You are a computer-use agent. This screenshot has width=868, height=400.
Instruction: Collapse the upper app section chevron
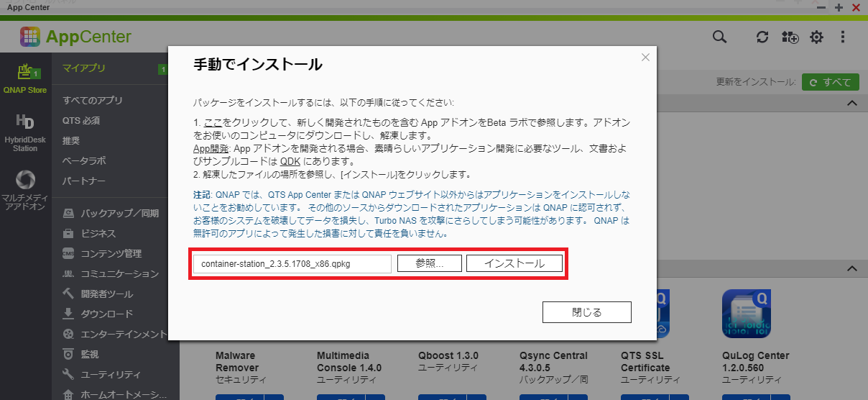(x=852, y=104)
